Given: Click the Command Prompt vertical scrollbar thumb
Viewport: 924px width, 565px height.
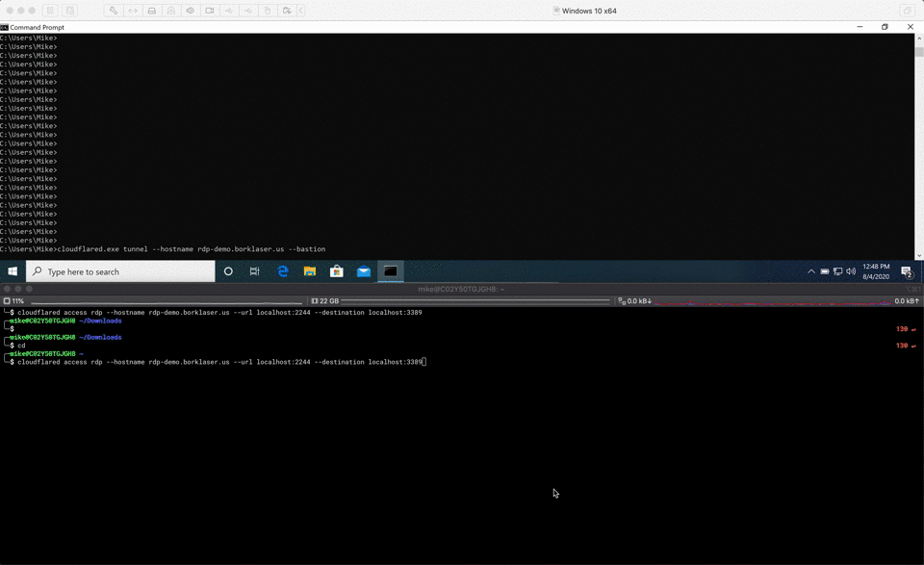Looking at the screenshot, I should coord(919,51).
